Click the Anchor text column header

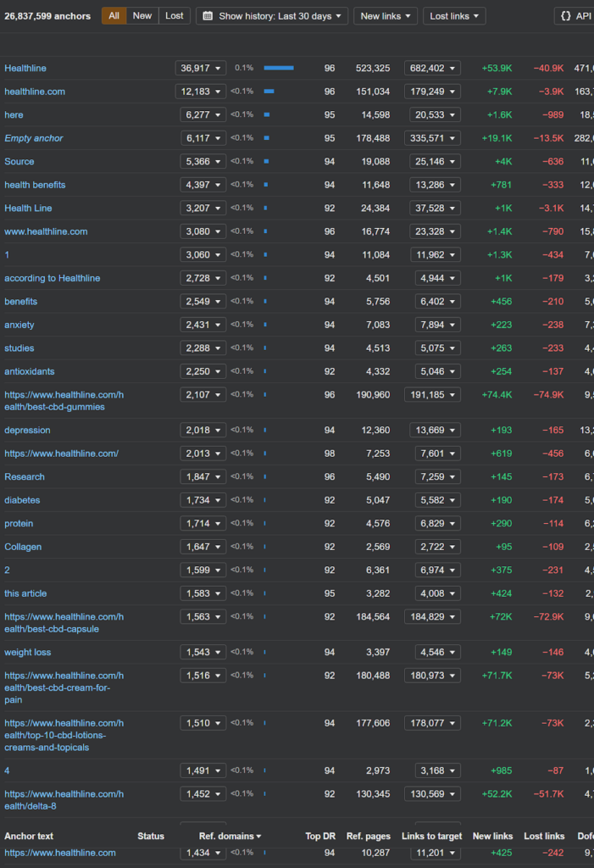pos(29,836)
